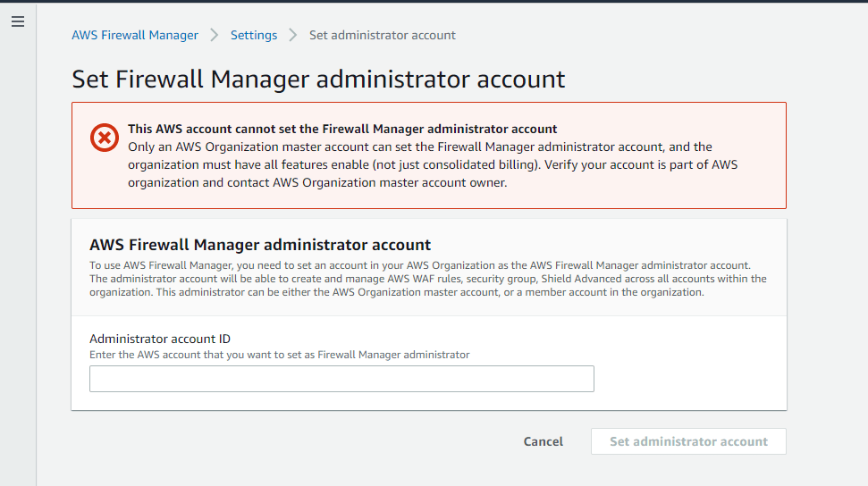This screenshot has height=486, width=868.
Task: Click the Set administrator account button
Action: point(688,441)
